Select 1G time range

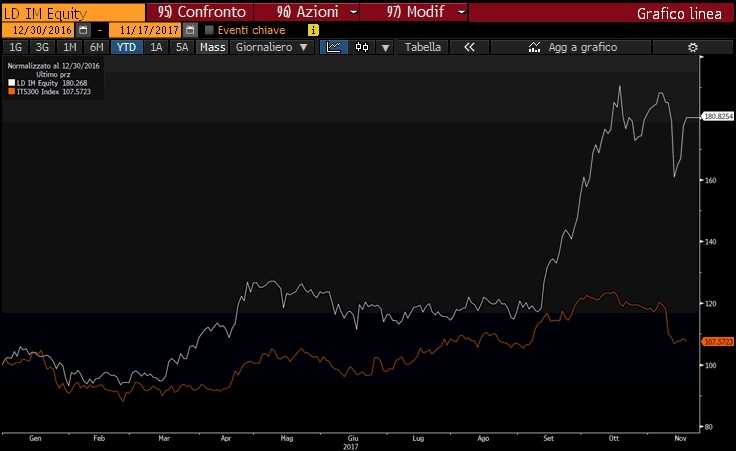coord(15,47)
